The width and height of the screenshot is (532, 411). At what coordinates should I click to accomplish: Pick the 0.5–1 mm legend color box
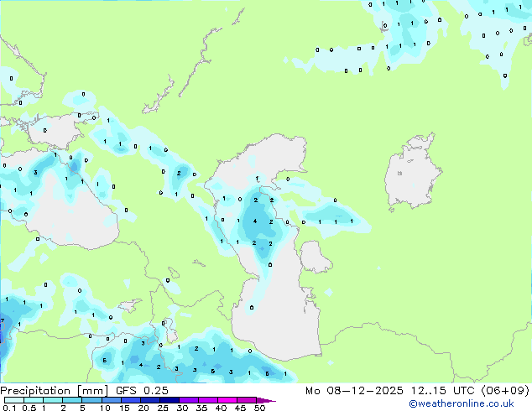point(34,400)
